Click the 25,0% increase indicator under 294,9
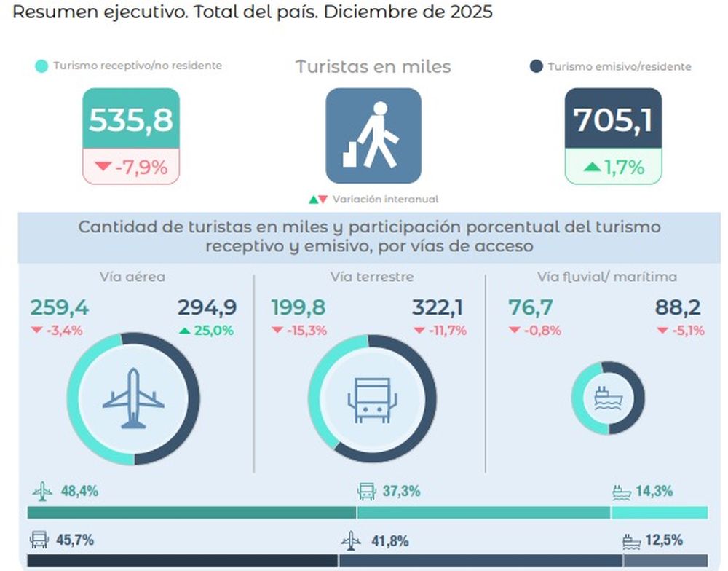 (x=205, y=330)
